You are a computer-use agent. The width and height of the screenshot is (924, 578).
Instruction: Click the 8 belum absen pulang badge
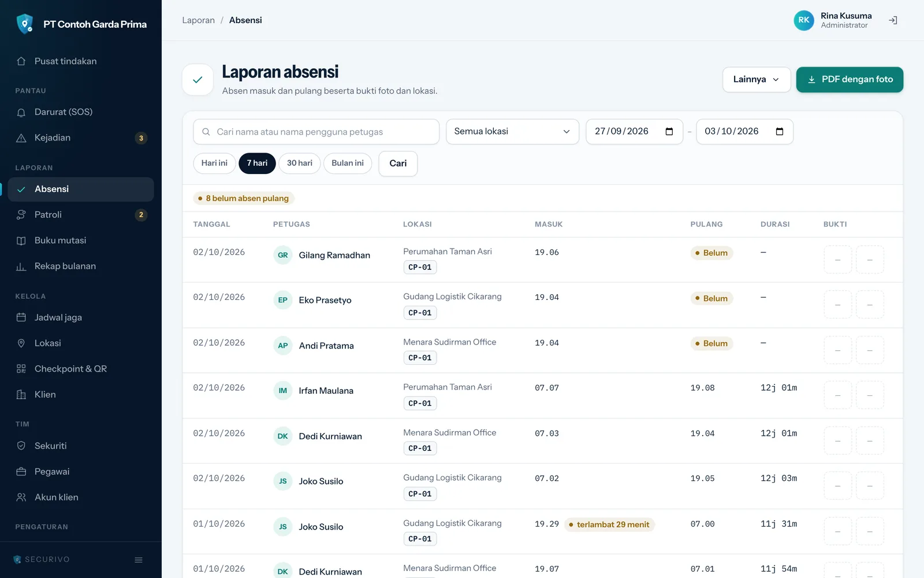(244, 198)
